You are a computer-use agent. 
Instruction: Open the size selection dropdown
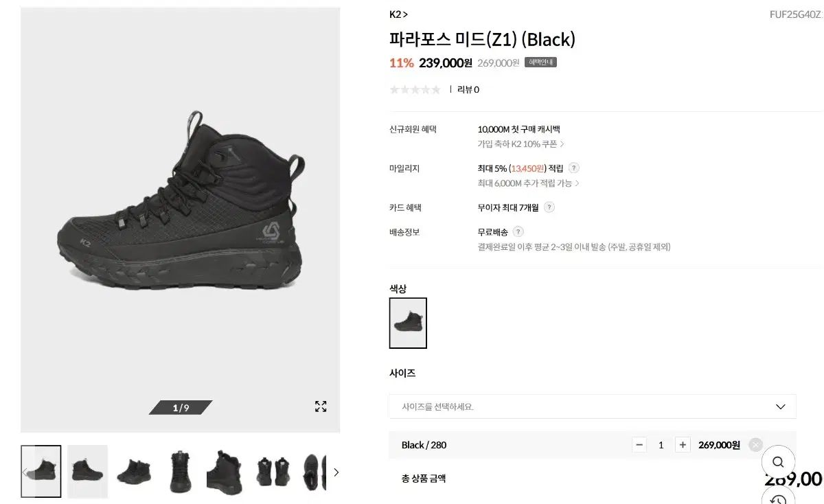click(592, 406)
